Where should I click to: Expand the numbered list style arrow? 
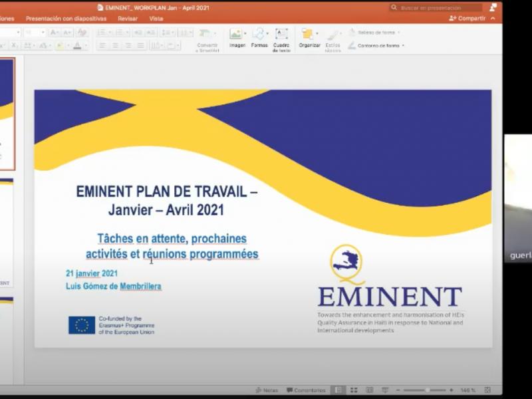tap(127, 33)
